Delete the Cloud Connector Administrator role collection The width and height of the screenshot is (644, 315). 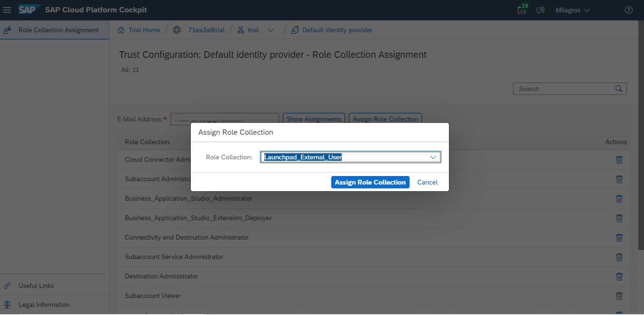(619, 160)
